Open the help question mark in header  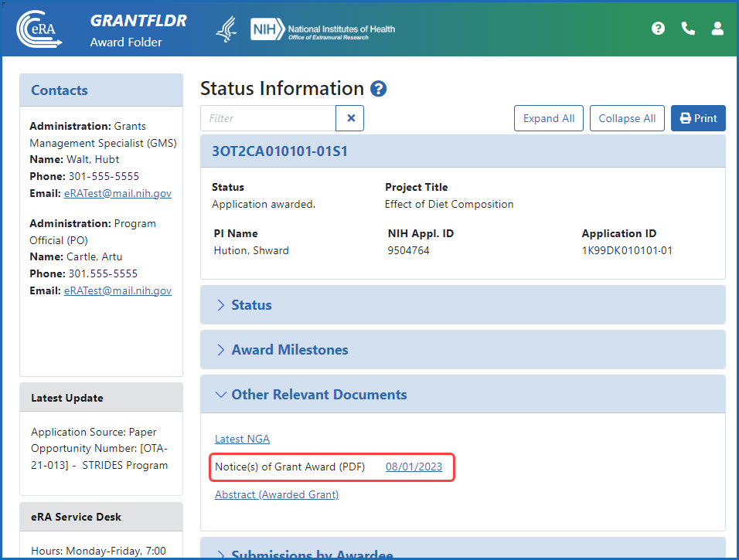658,29
